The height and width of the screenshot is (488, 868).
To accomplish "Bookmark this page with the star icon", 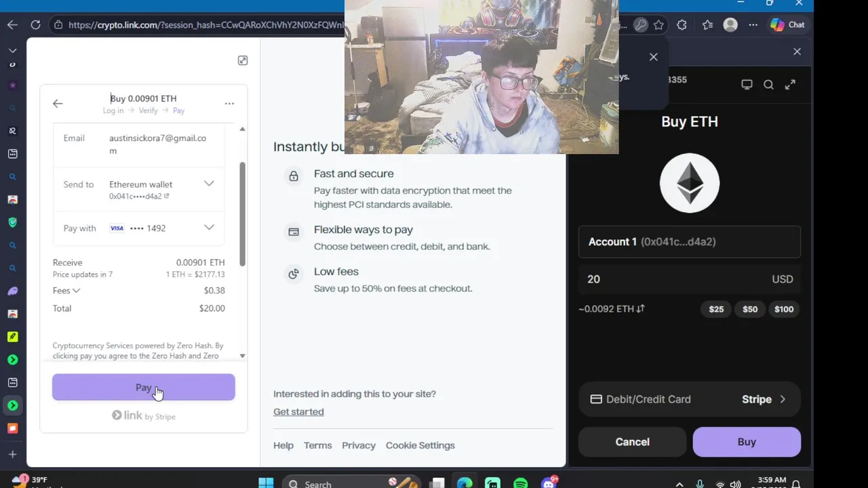I will tap(658, 25).
